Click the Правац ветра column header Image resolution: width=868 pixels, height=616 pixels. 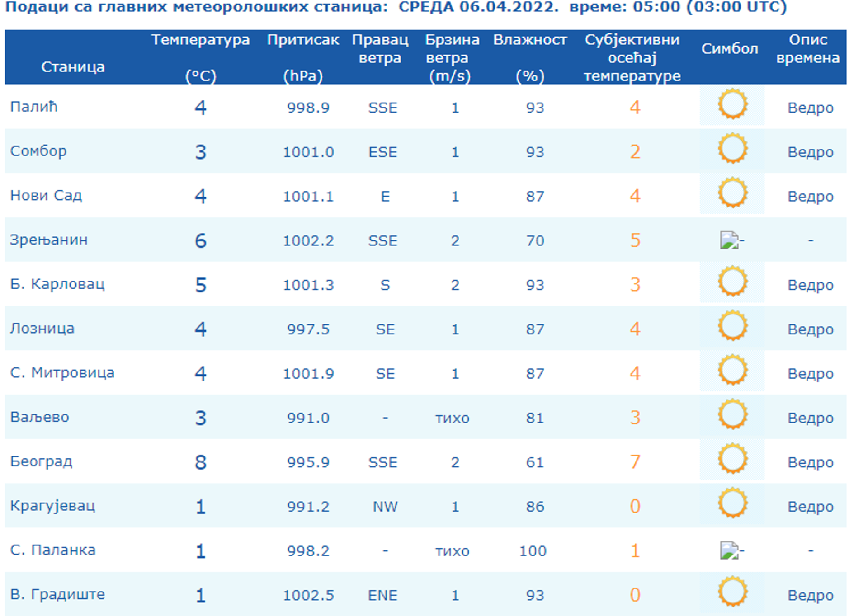coord(380,49)
